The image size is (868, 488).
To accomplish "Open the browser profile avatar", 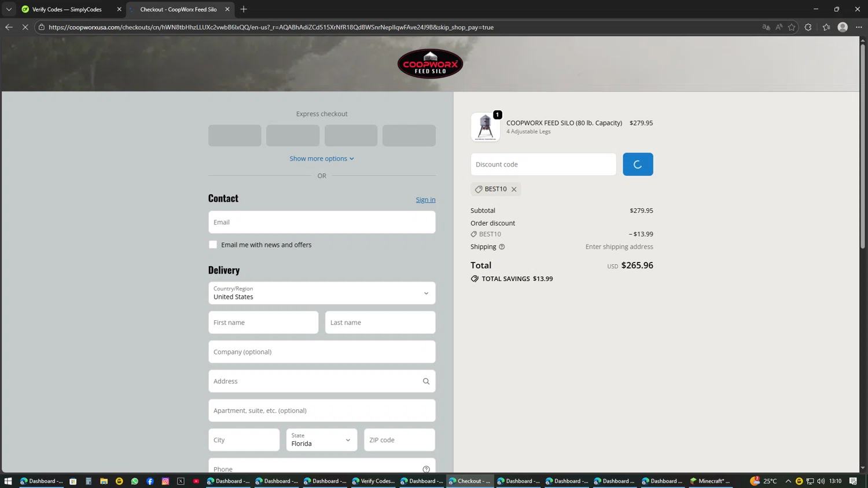I will point(843,27).
